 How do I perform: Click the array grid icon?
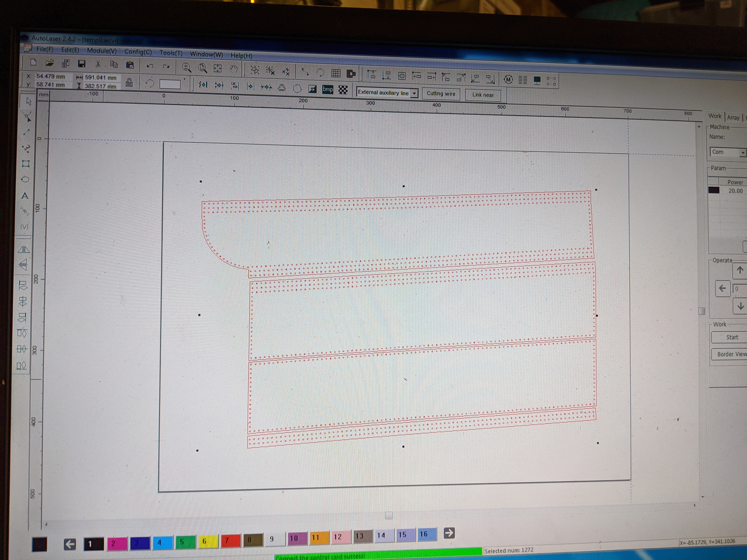pyautogui.click(x=336, y=73)
